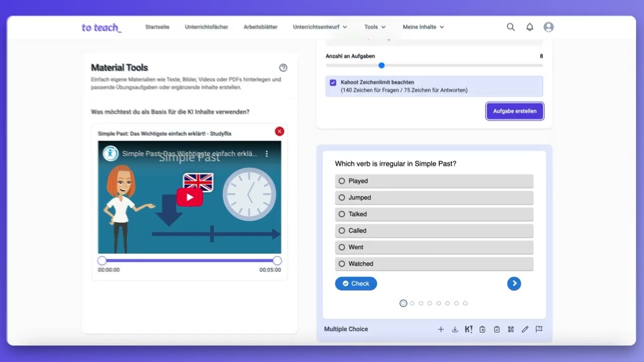Expand the Unterrichtsentwurf menu
The height and width of the screenshot is (362, 644).
320,27
